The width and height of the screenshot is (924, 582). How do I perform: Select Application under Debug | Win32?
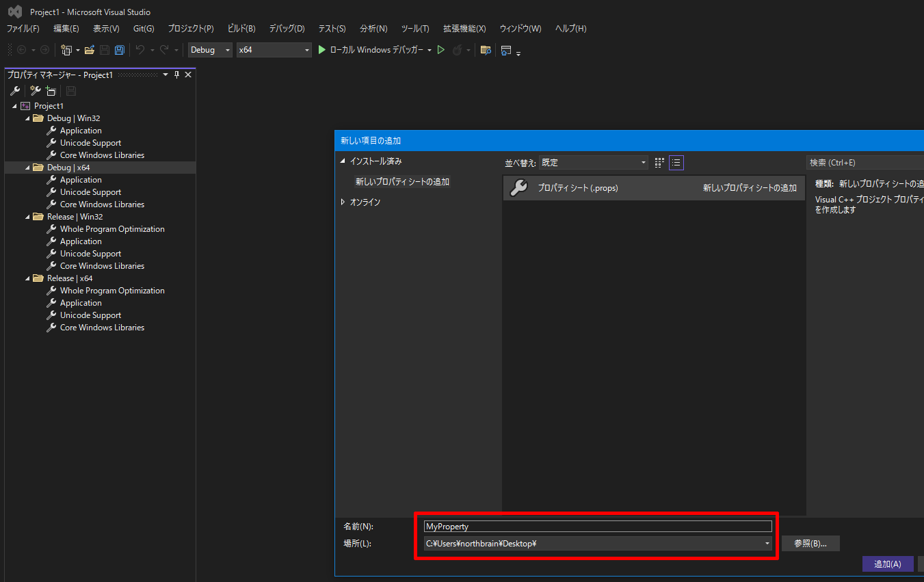coord(81,131)
